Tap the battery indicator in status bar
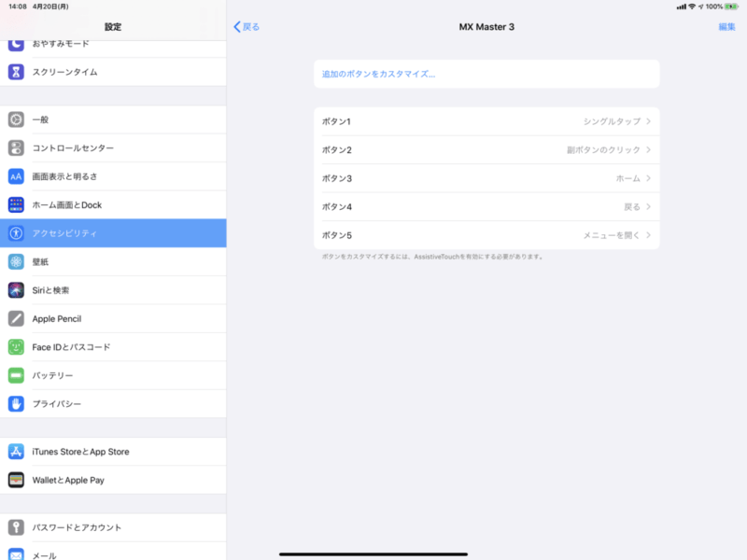Image resolution: width=747 pixels, height=560 pixels. pyautogui.click(x=731, y=7)
